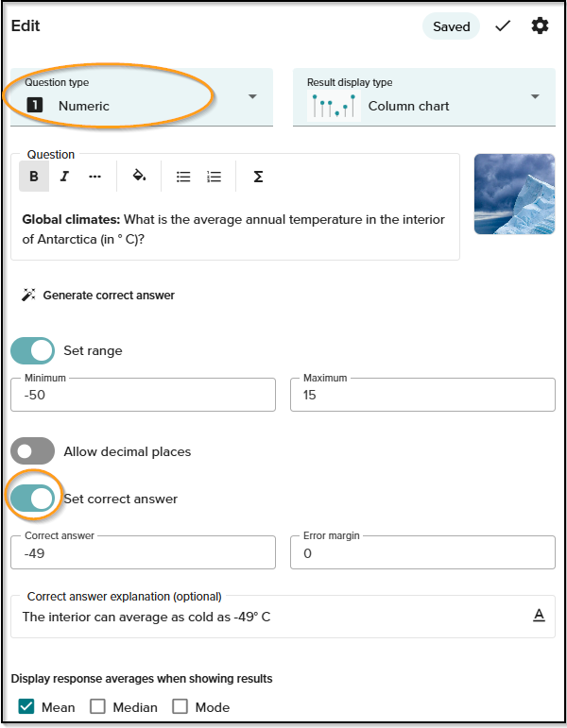Viewport: 567px width, 728px height.
Task: Toggle bold formatting in question editor
Action: [x=34, y=177]
